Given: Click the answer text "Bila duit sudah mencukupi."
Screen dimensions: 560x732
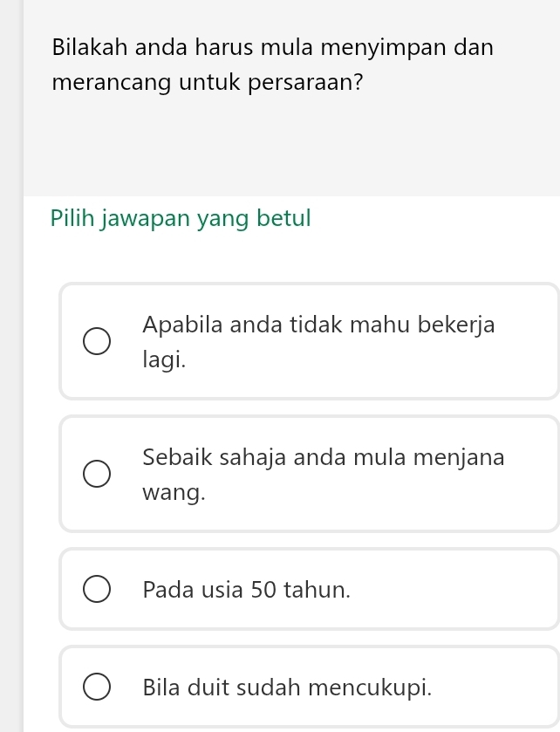Looking at the screenshot, I should 288,688.
